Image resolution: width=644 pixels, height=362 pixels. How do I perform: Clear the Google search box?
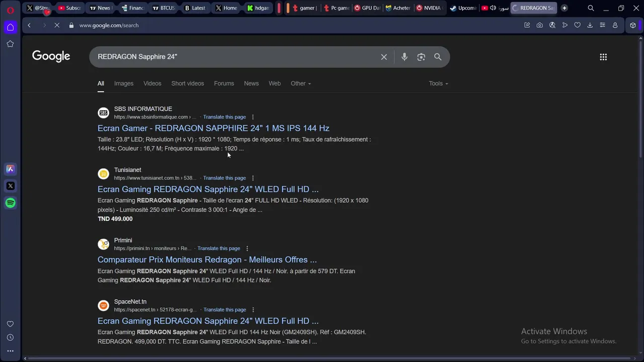[384, 57]
